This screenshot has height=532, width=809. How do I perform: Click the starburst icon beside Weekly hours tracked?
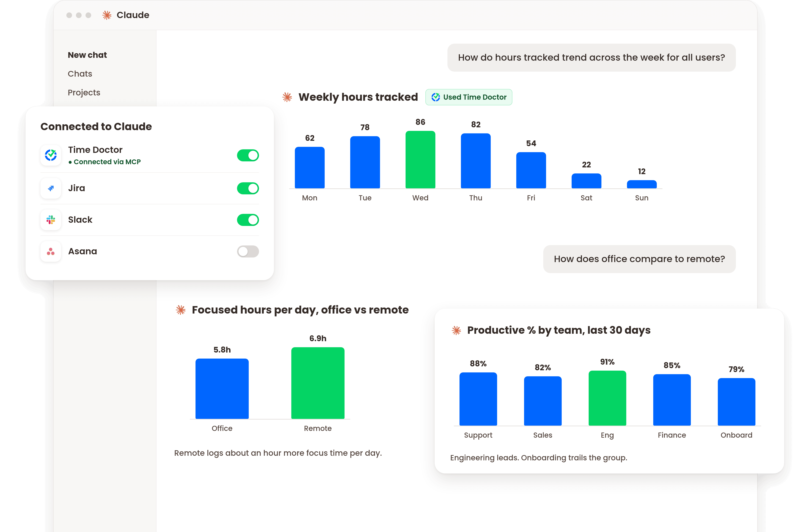(x=287, y=97)
